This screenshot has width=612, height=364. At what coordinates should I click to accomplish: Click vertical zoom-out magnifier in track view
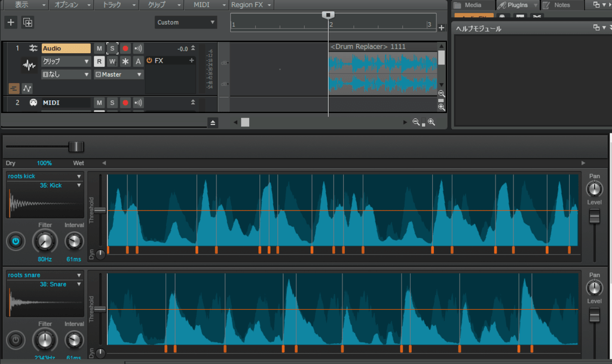[442, 94]
